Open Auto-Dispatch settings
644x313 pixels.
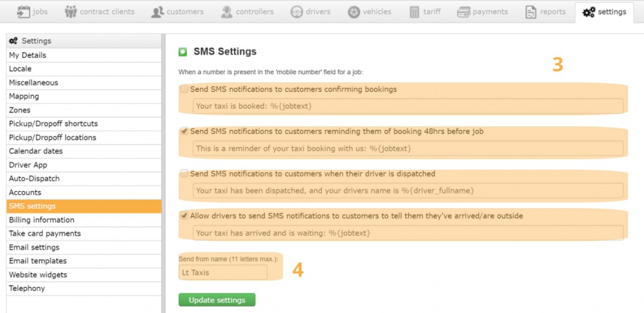(84, 178)
